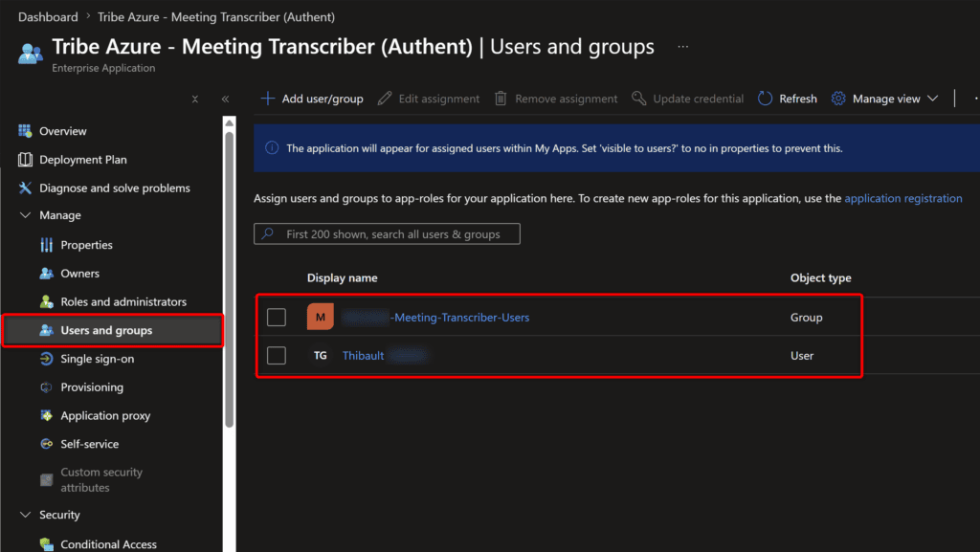Go to Single sign-on page

(97, 359)
